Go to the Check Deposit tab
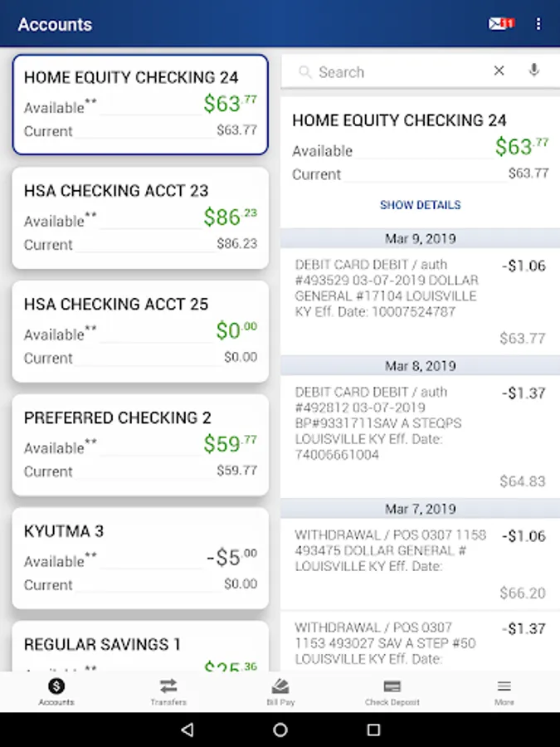 pos(392,691)
